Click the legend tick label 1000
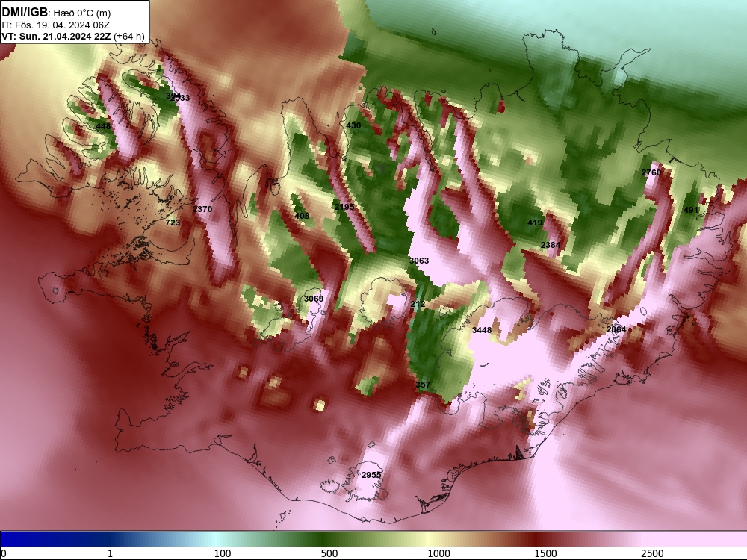Image resolution: width=747 pixels, height=560 pixels. coord(438,553)
